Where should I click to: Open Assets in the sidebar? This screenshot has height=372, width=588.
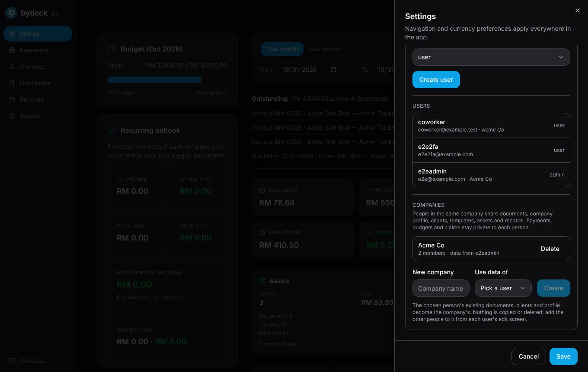pos(38,116)
